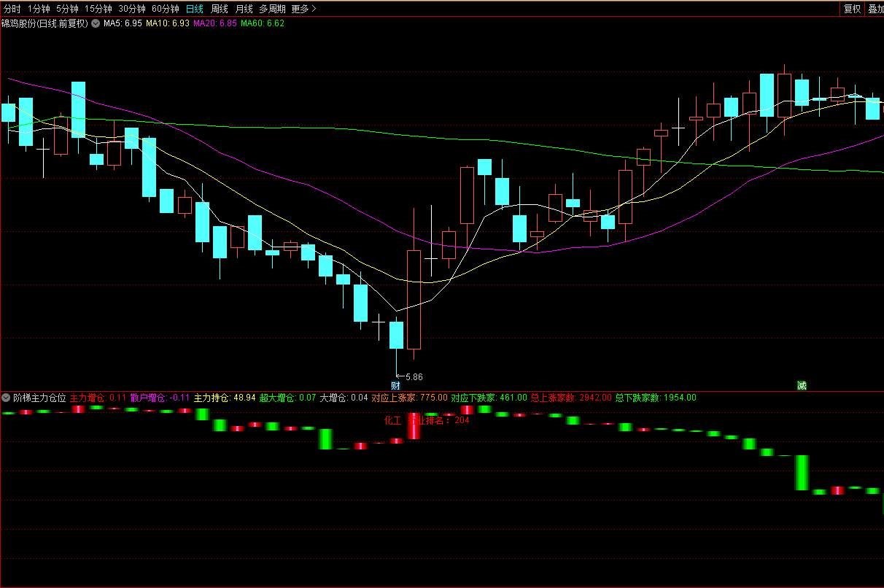884x588 pixels.
Task: Click the 对应上涨家: 775.00 value
Action: point(409,398)
